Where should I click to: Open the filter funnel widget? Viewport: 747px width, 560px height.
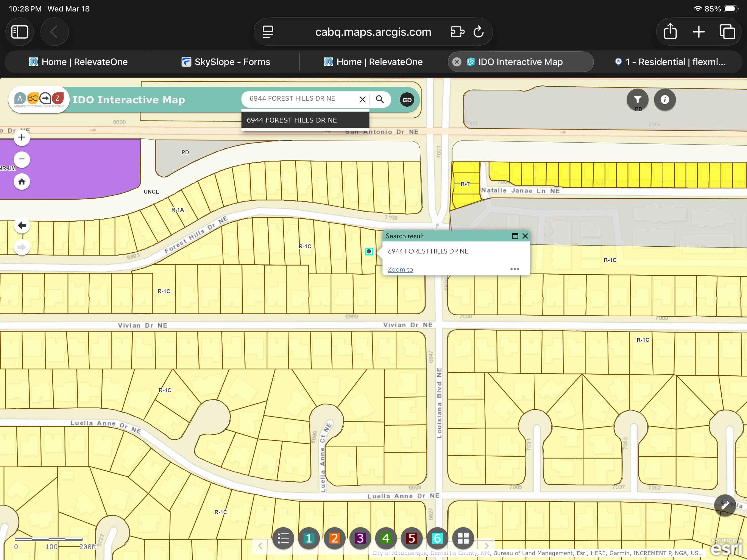point(637,100)
